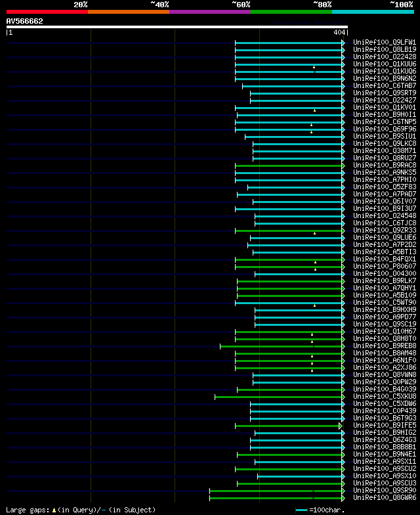Open the UniRef100_Q1KUU6 hit
The width and height of the screenshot is (420, 515).
[x=385, y=64]
